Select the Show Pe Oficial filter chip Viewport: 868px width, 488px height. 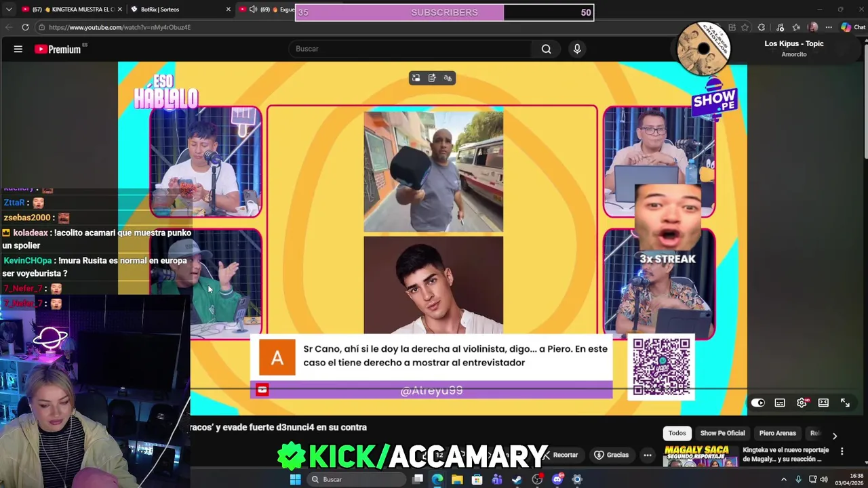(x=722, y=433)
